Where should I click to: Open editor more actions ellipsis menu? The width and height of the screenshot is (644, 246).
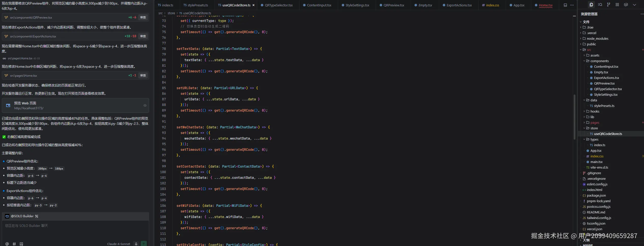tap(572, 5)
